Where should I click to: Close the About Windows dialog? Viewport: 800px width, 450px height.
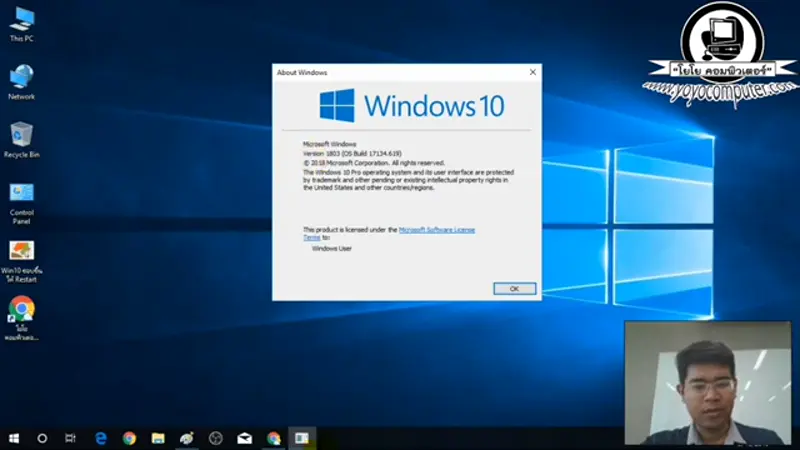coord(533,72)
